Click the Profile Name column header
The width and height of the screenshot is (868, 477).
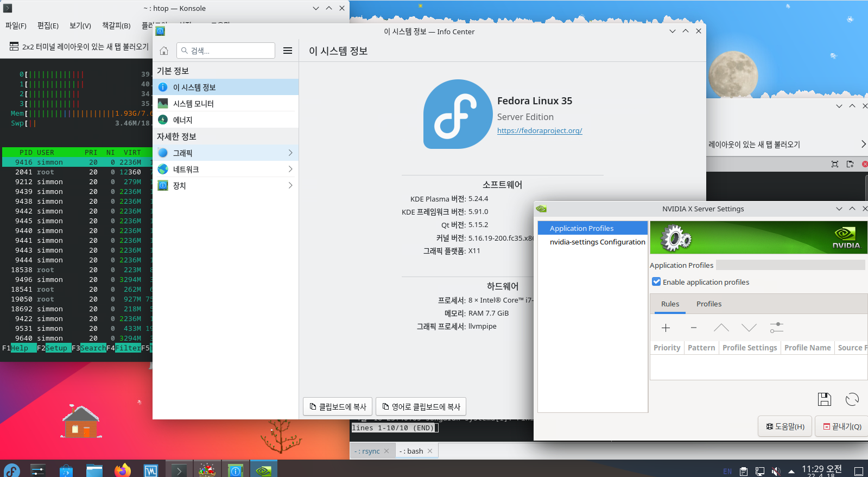click(807, 348)
